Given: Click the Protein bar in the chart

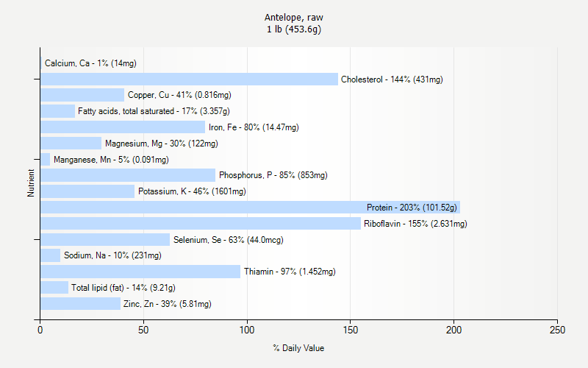Looking at the screenshot, I should [x=250, y=208].
